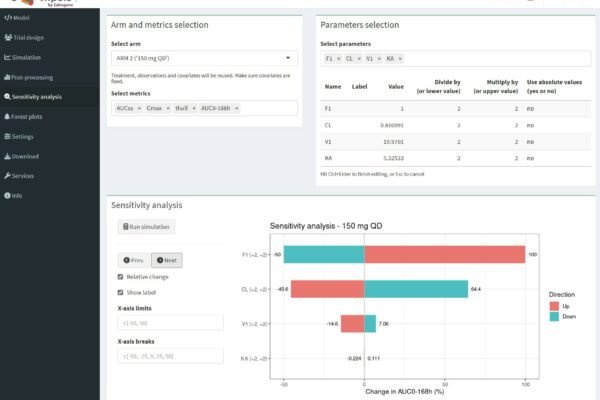Click the Forest plots bell icon

[7, 116]
